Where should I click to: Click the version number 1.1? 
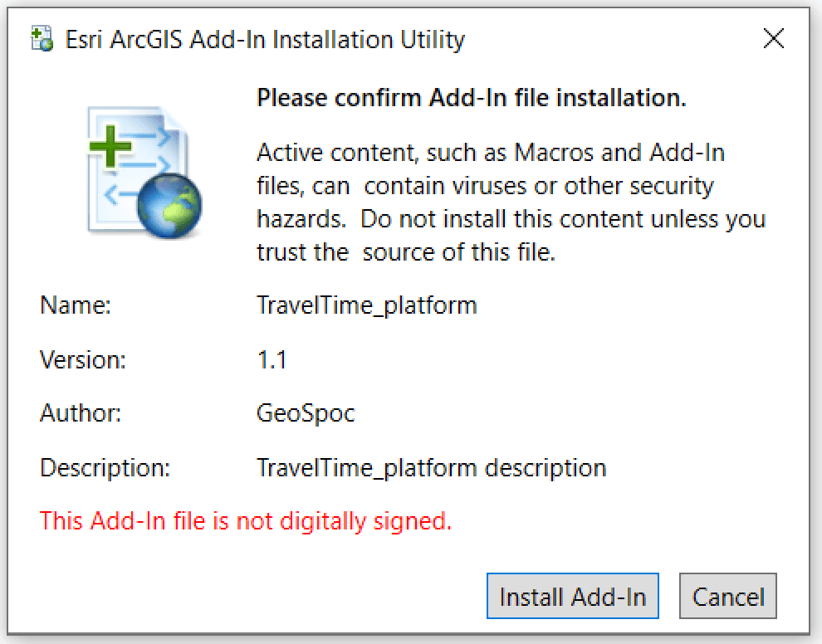pos(272,359)
